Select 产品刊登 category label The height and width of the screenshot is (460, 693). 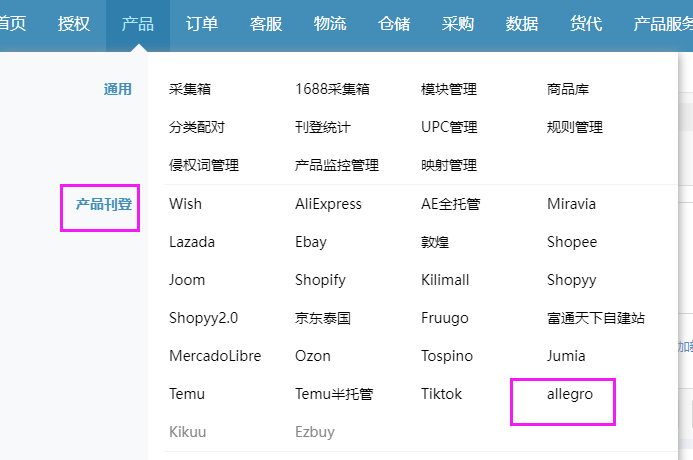click(104, 204)
